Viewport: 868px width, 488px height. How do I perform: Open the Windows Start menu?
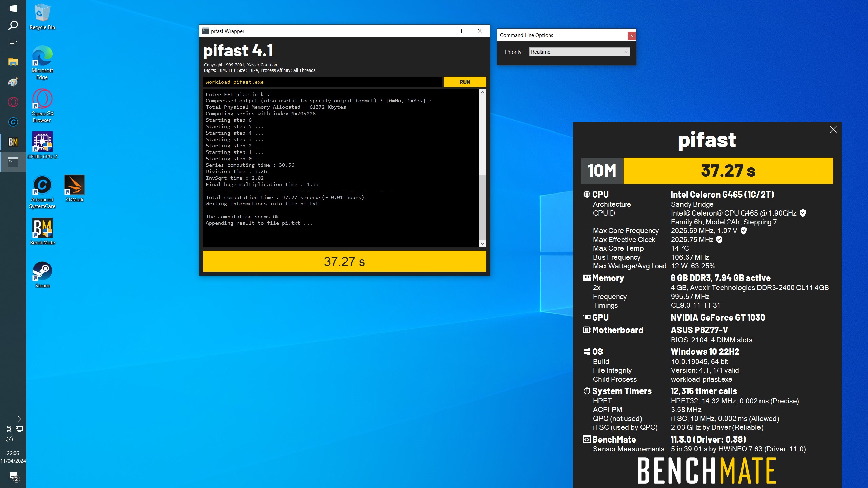point(13,8)
